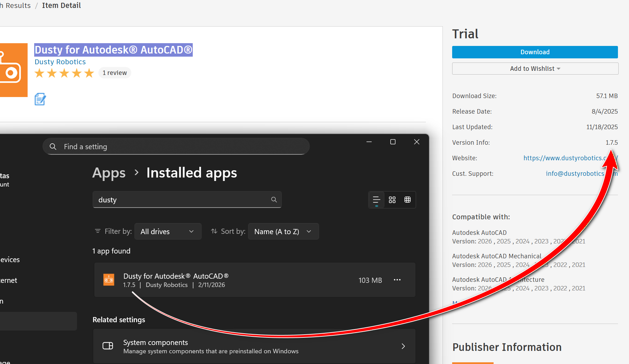Screen dimensions: 629x364
Task: Switch to table view layout icon
Action: pyautogui.click(x=408, y=200)
